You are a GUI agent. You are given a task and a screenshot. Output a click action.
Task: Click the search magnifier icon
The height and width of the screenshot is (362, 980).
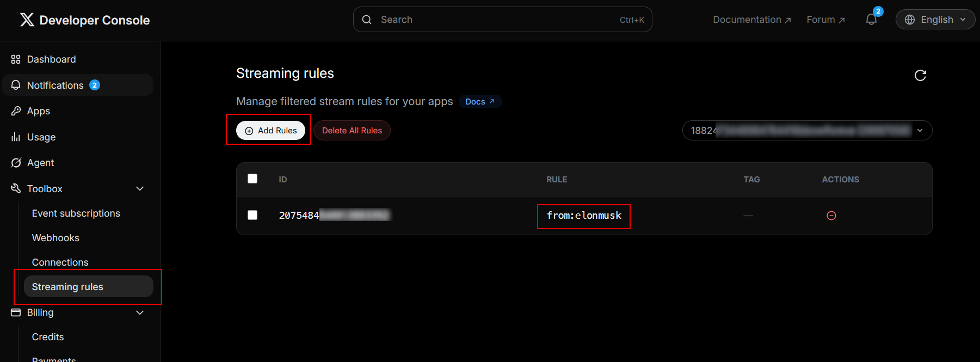coord(367,20)
